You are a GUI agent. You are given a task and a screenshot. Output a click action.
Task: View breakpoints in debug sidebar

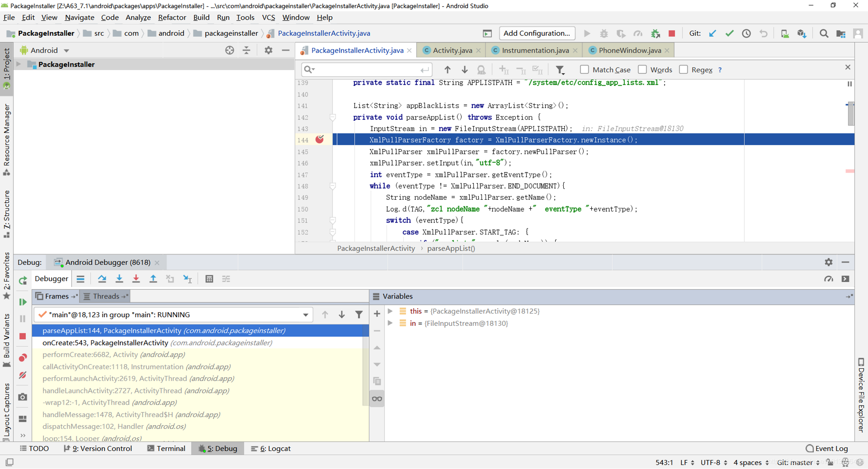(x=23, y=358)
